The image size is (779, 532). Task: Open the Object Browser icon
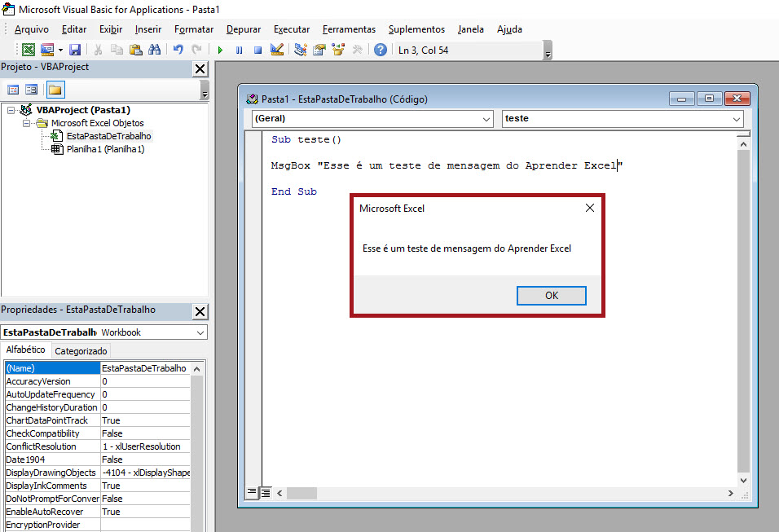point(338,50)
